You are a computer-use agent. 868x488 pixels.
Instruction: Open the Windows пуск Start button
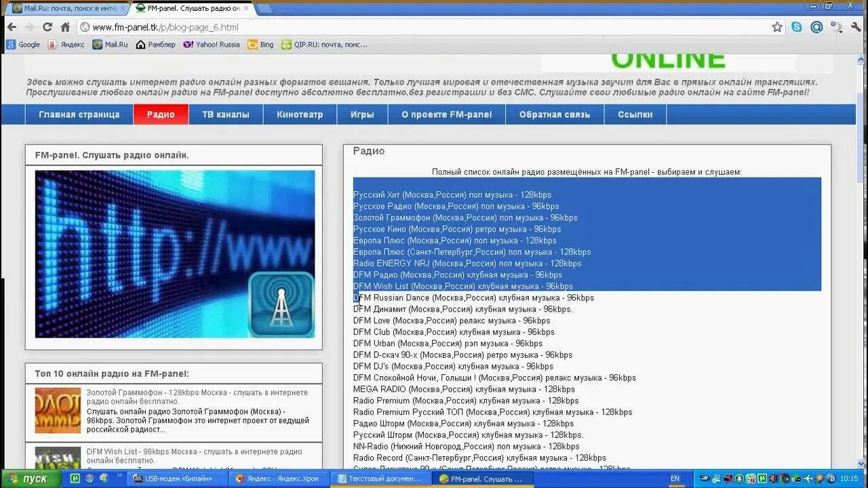point(31,479)
